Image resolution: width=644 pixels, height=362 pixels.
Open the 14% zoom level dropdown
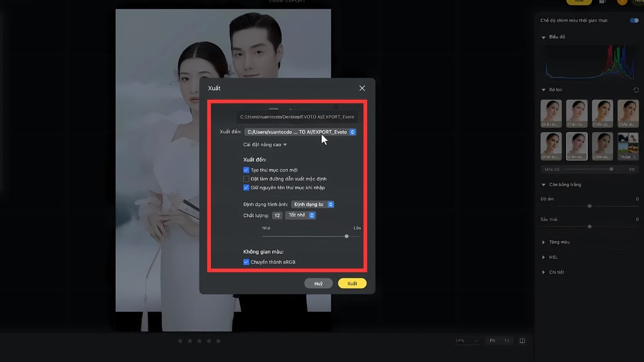(466, 341)
